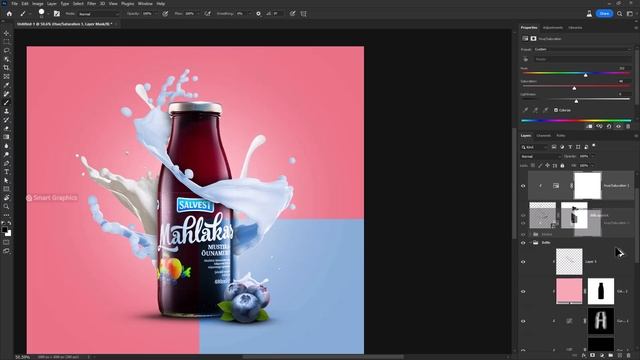Select the Dodge tool
This screenshot has width=640, height=360.
click(6, 155)
